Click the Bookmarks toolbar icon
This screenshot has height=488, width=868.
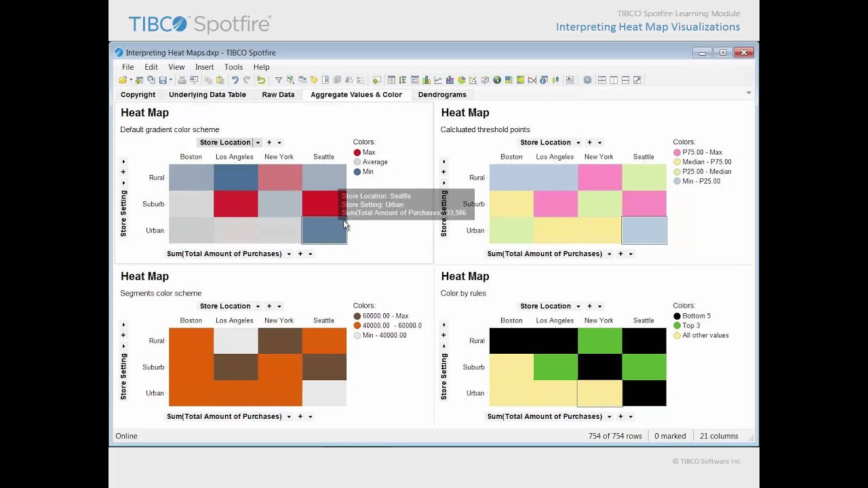pyautogui.click(x=325, y=80)
